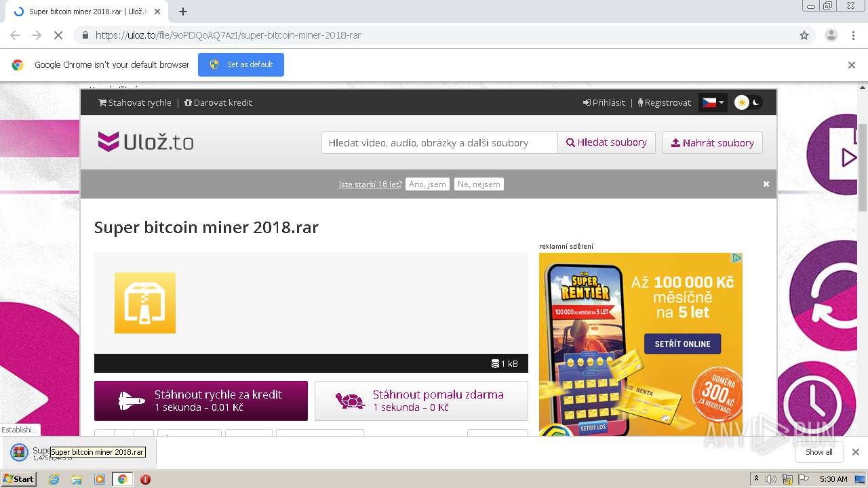The image size is (868, 488).
Task: Stop page loading in Chrome
Action: (x=58, y=35)
